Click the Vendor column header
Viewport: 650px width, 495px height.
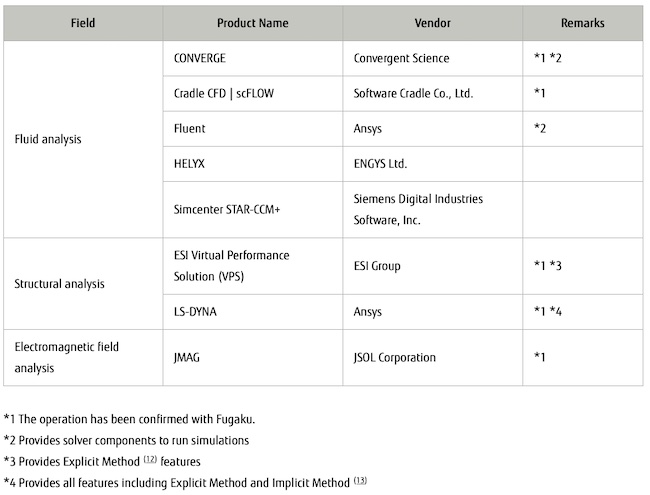tap(433, 23)
